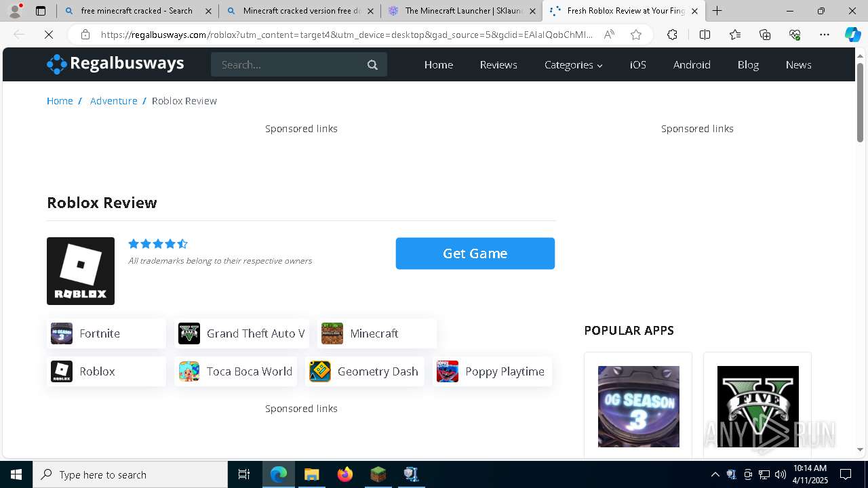The width and height of the screenshot is (868, 488).
Task: Switch to free minecraft cracked Search tab
Action: point(137,11)
